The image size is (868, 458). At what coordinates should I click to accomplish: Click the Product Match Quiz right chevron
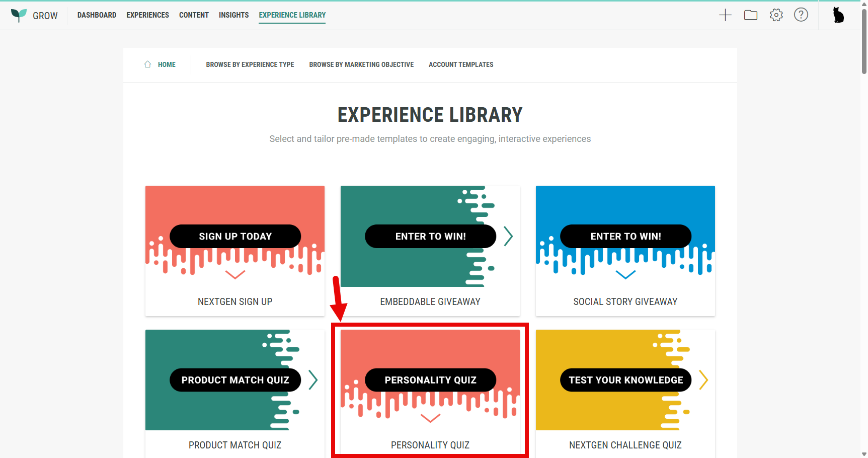[313, 380]
